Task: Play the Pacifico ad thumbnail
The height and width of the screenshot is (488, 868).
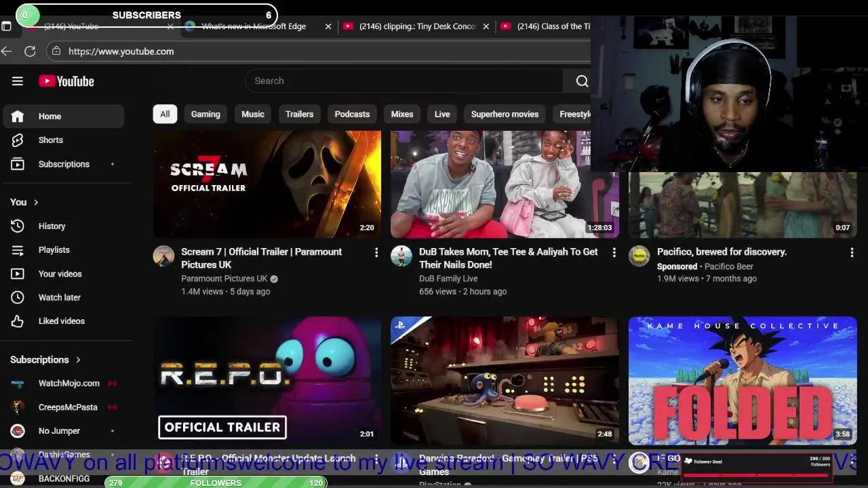Action: tap(743, 205)
